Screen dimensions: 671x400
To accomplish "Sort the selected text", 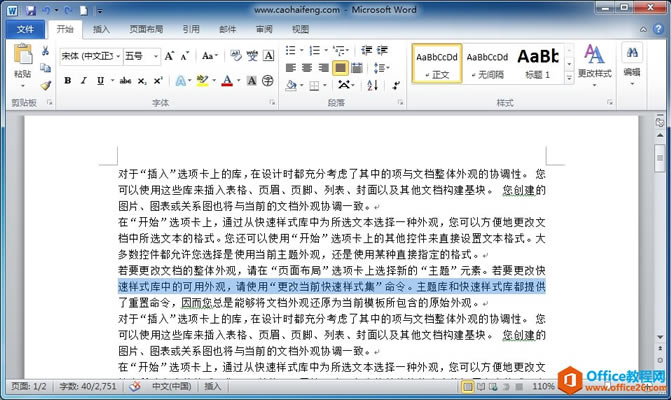I will 372,85.
